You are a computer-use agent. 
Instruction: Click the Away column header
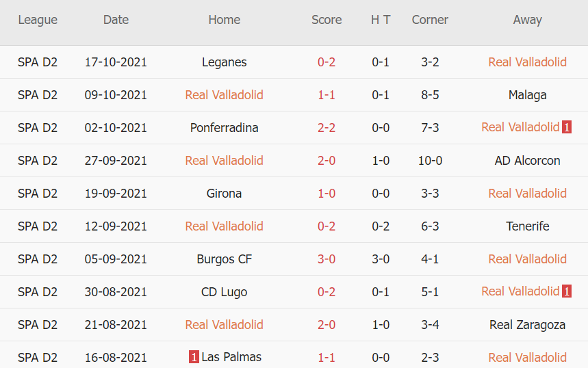[x=527, y=20]
